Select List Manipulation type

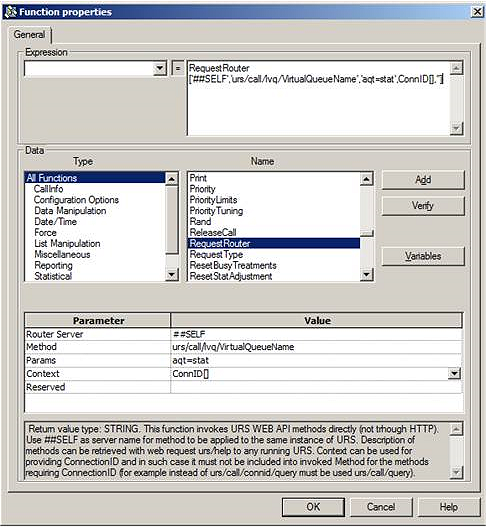[67, 244]
